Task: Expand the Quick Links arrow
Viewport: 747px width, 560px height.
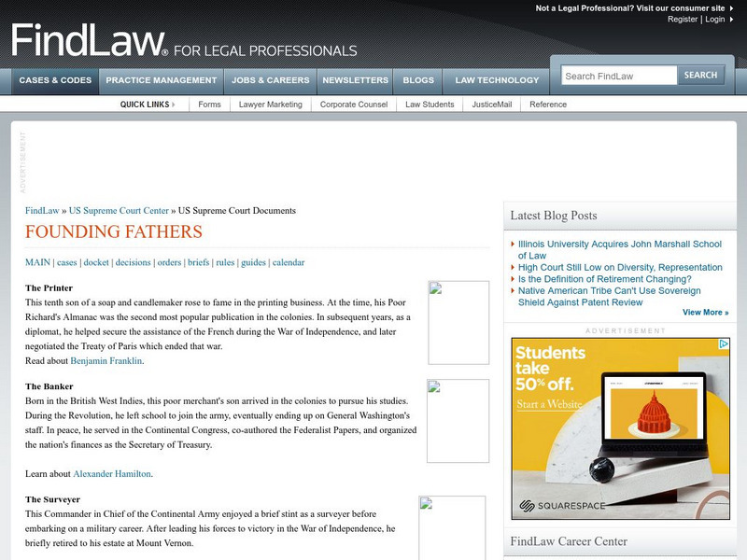Action: (174, 105)
